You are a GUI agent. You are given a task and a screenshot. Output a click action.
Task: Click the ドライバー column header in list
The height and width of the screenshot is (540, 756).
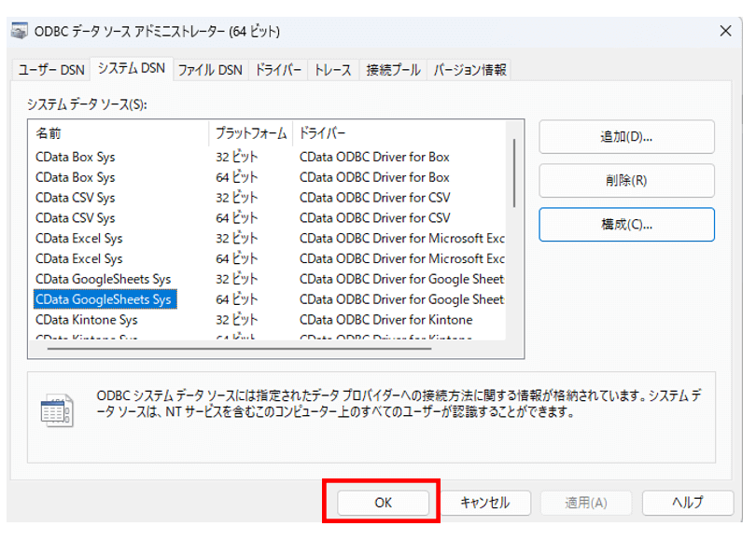(x=399, y=133)
